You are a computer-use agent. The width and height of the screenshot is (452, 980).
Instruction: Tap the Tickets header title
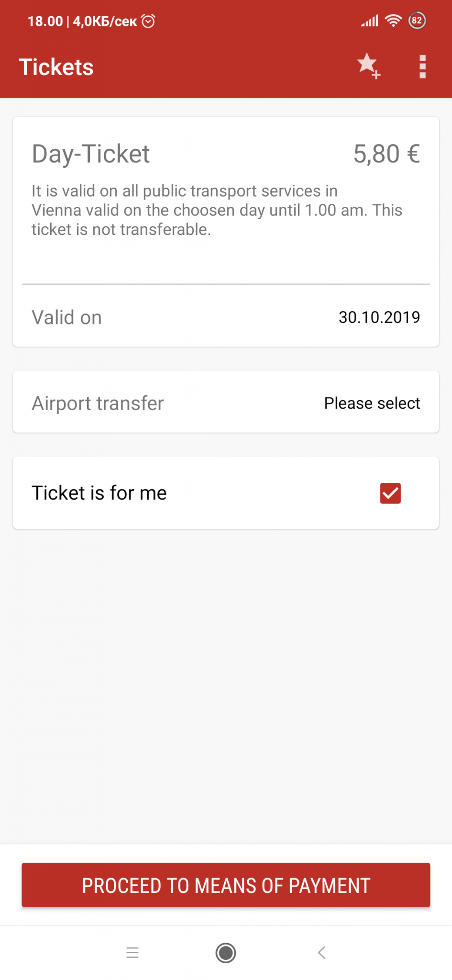point(56,67)
